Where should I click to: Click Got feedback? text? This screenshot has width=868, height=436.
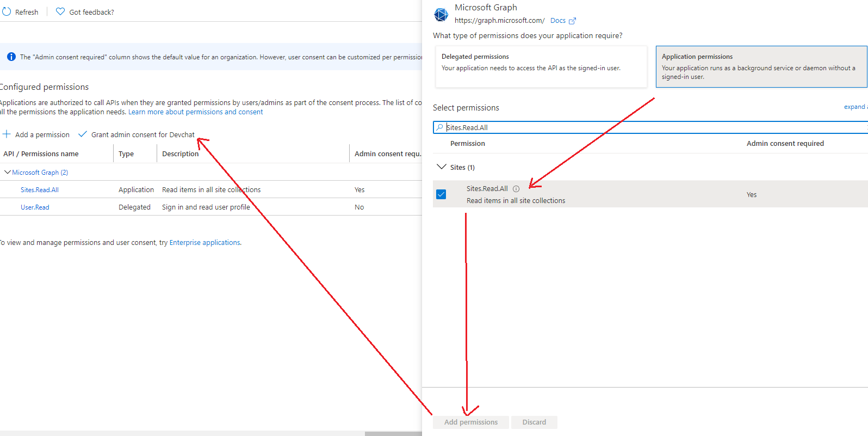92,12
